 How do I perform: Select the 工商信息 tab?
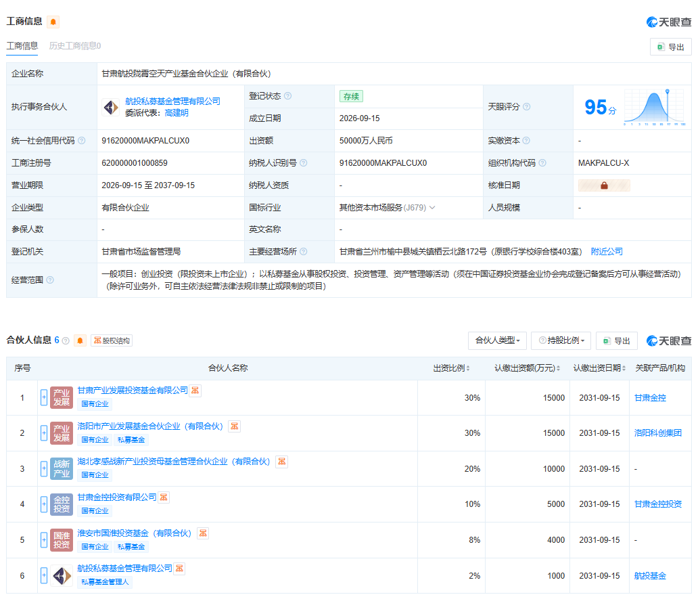22,46
